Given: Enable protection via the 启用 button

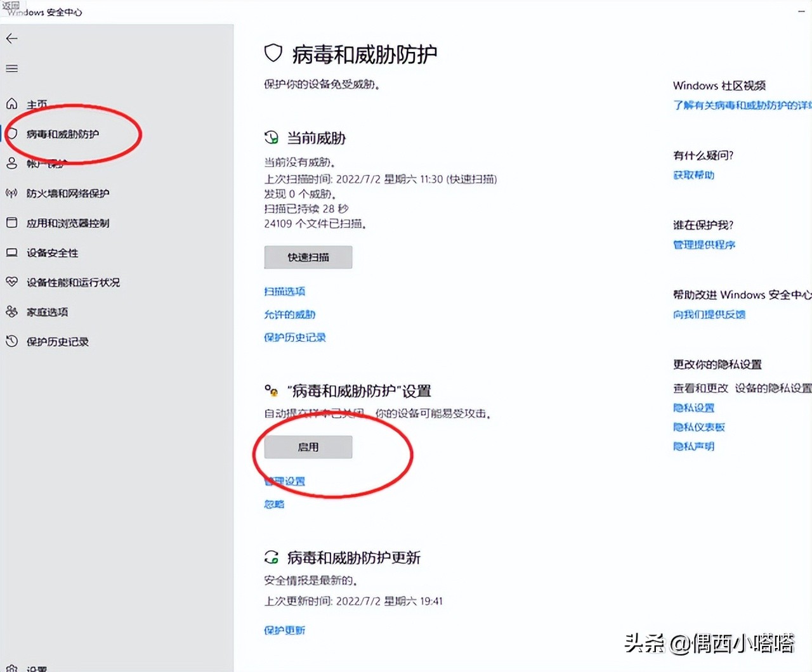Looking at the screenshot, I should pos(307,447).
